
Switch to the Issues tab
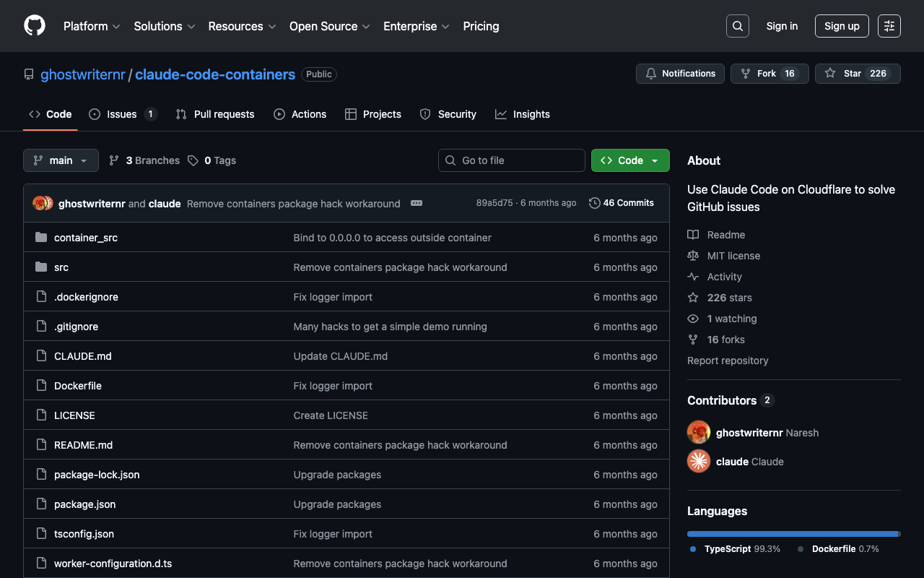click(122, 114)
